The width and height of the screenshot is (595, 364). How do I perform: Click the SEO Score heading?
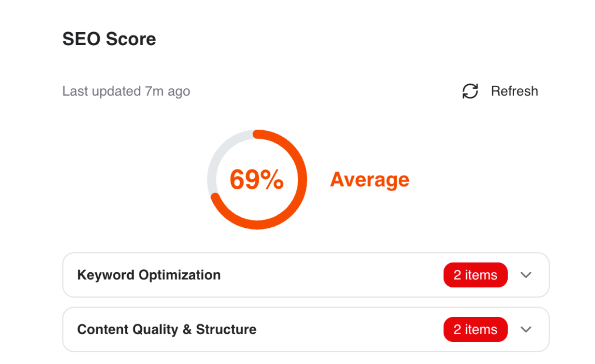tap(109, 39)
